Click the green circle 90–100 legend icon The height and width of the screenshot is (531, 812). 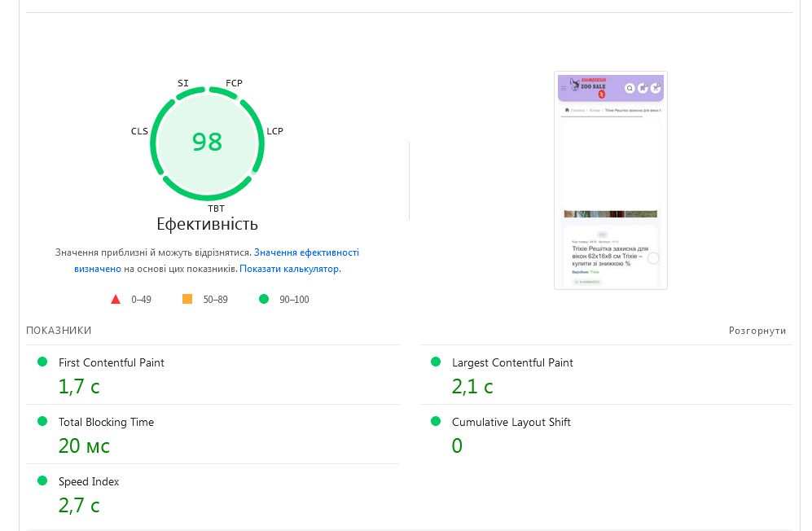coord(263,299)
